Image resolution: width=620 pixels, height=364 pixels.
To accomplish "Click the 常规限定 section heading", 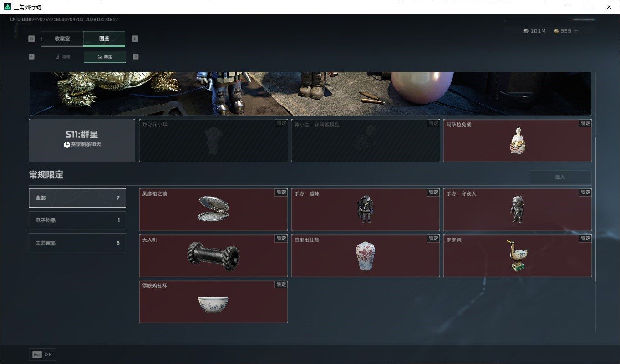I will (46, 175).
